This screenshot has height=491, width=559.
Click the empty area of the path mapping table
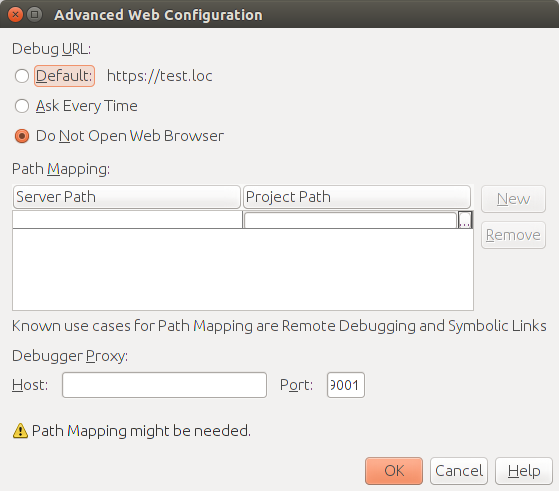tap(243, 269)
